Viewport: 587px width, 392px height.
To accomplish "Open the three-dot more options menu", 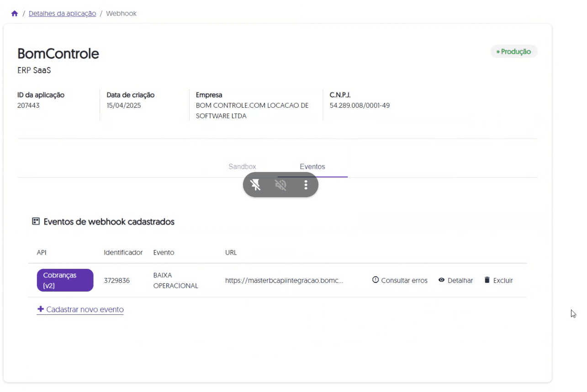I will (x=306, y=185).
